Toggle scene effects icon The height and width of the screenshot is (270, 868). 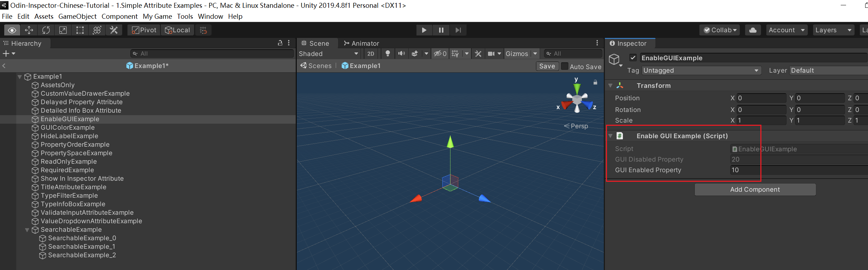click(x=415, y=54)
